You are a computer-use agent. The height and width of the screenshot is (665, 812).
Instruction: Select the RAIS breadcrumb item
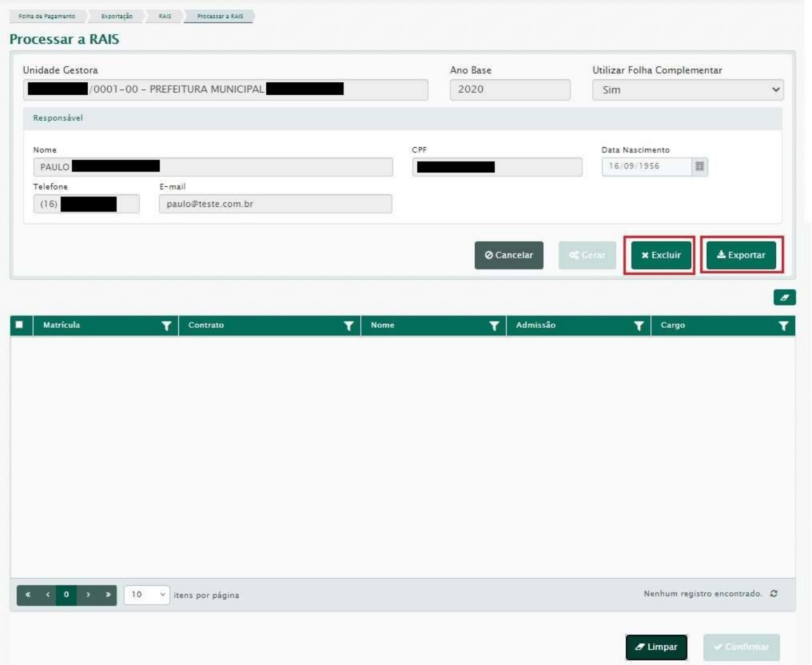(x=165, y=16)
